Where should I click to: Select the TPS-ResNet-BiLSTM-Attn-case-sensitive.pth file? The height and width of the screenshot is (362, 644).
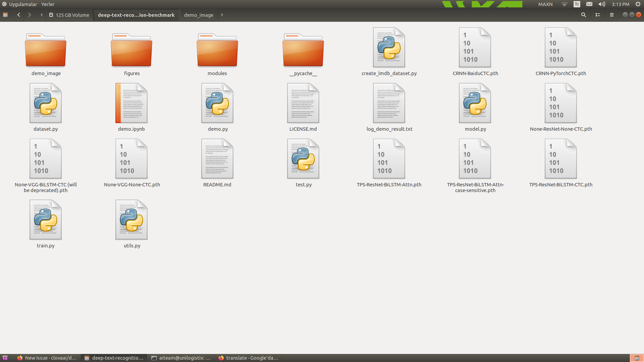click(475, 158)
